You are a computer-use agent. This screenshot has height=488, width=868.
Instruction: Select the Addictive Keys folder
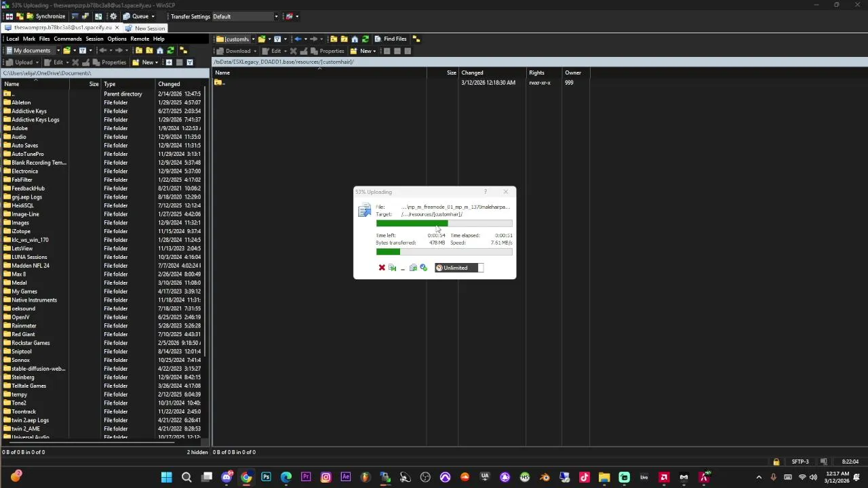click(x=29, y=111)
